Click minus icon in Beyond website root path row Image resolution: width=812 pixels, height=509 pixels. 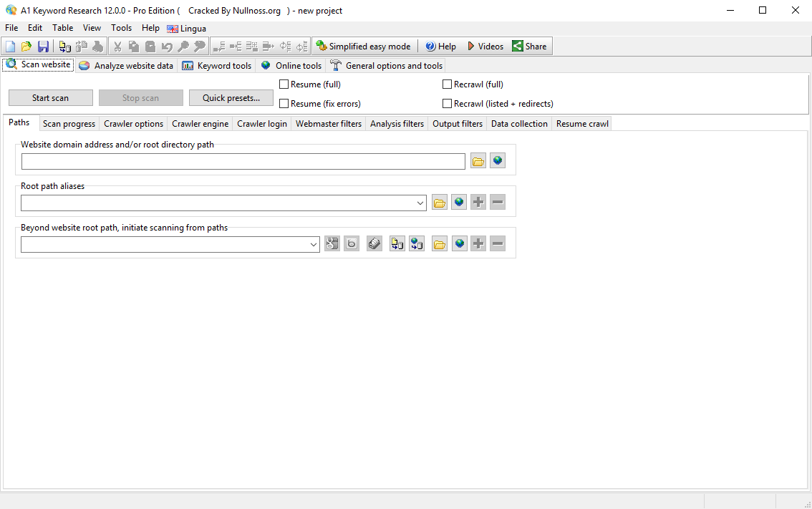[x=498, y=244]
